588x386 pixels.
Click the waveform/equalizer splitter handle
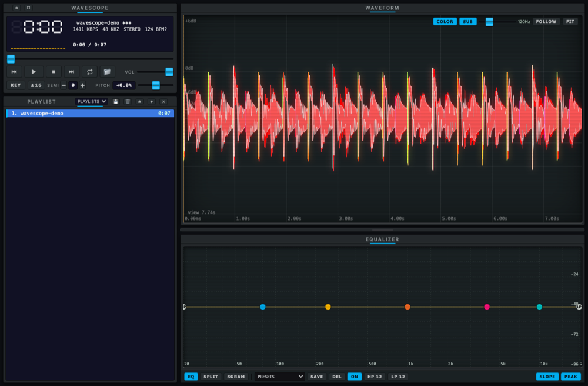click(x=383, y=229)
